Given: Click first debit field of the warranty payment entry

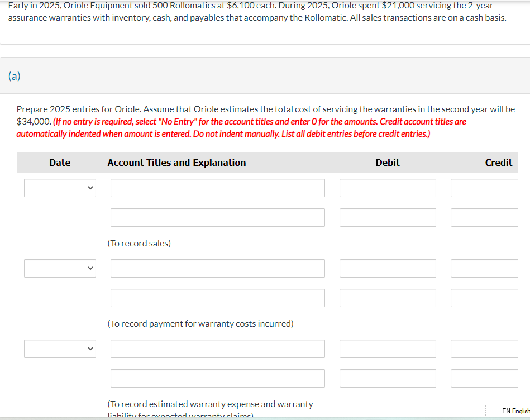Looking at the screenshot, I should point(388,268).
